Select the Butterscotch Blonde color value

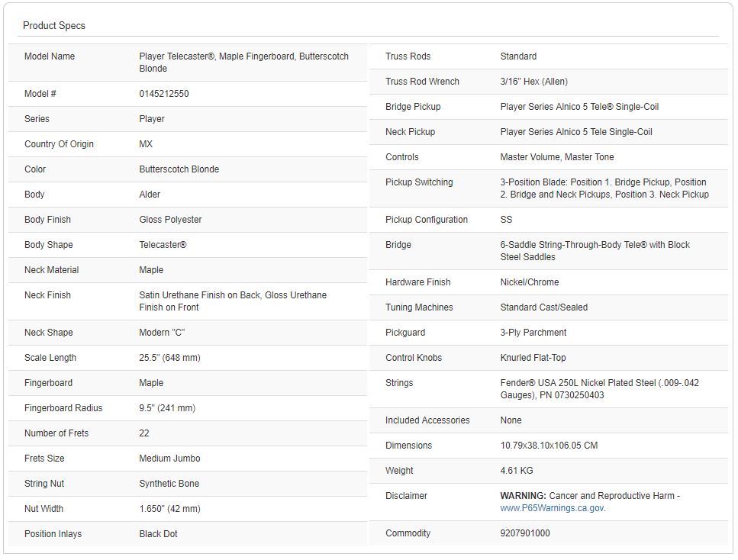(179, 169)
